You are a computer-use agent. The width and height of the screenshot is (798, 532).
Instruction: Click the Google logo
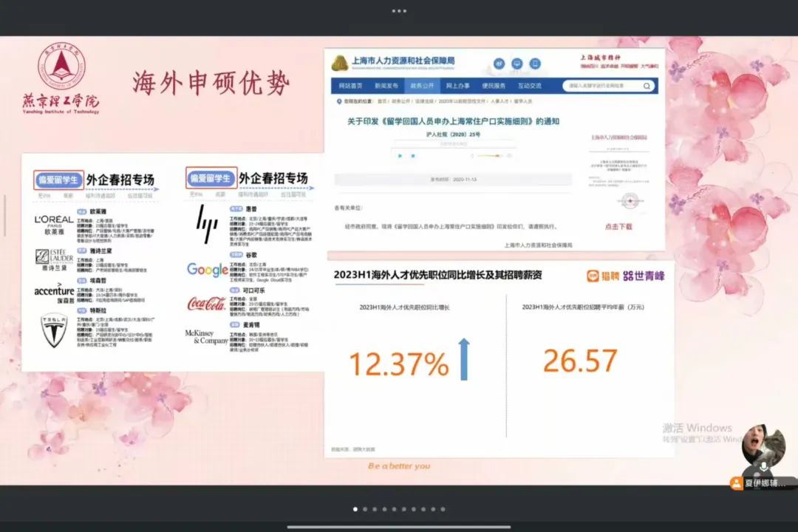[207, 269]
